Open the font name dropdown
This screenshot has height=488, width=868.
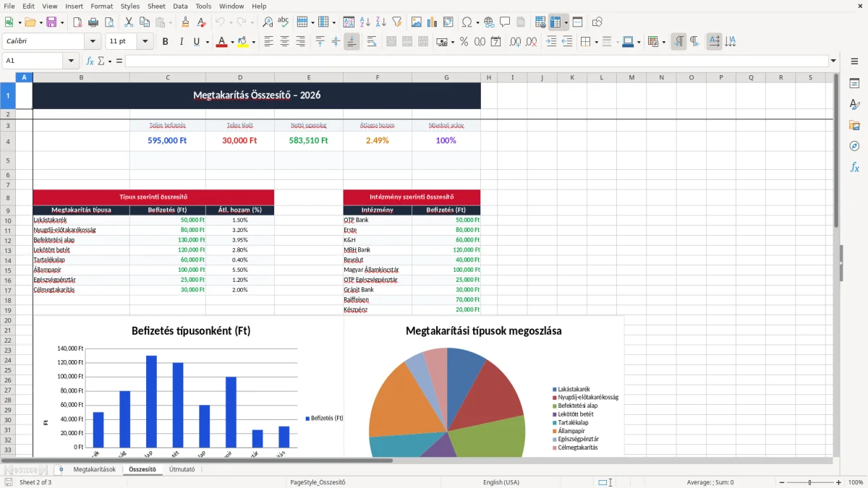pos(93,42)
